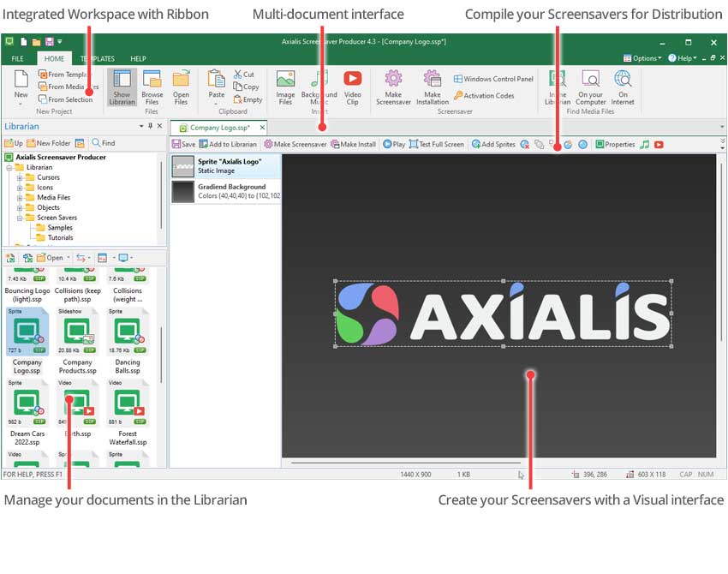The width and height of the screenshot is (728, 574).
Task: Insert a Video Clip from the ribbon
Action: 352,87
